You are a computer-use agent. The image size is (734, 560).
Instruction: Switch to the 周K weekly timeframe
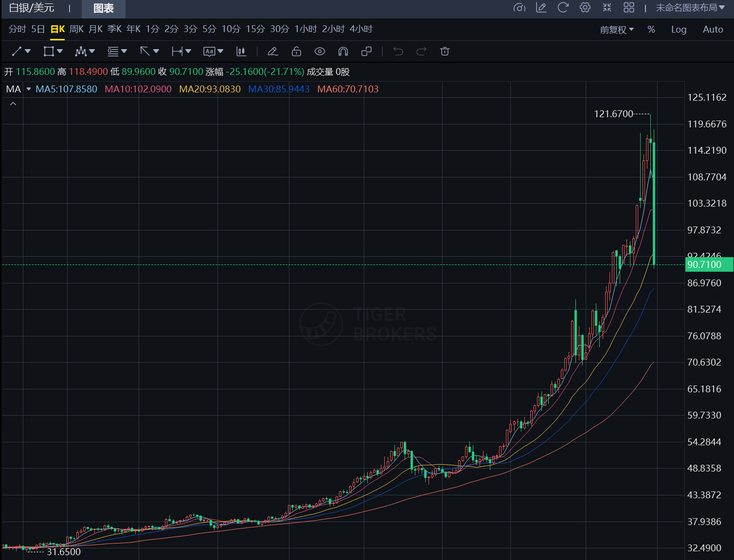pyautogui.click(x=76, y=29)
